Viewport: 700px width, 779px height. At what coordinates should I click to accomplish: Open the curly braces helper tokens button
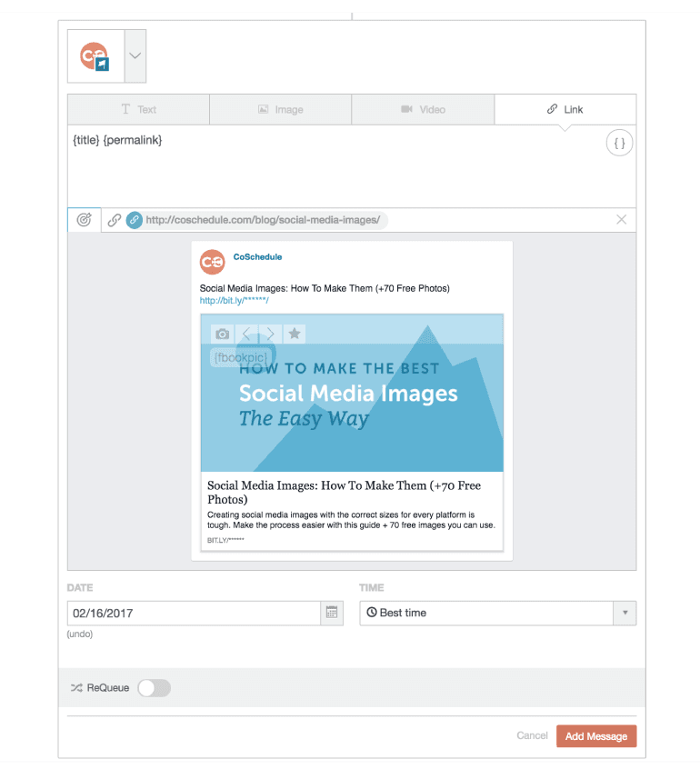619,143
